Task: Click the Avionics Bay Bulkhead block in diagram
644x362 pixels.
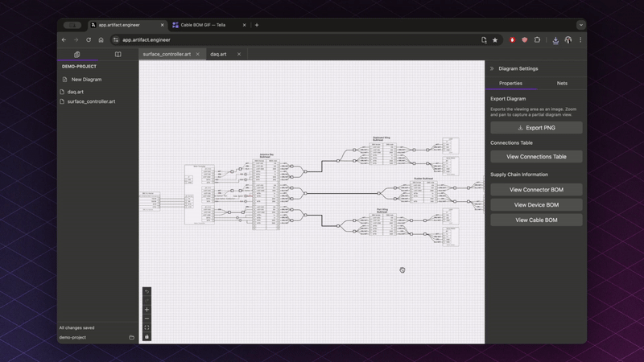Action: point(266,193)
